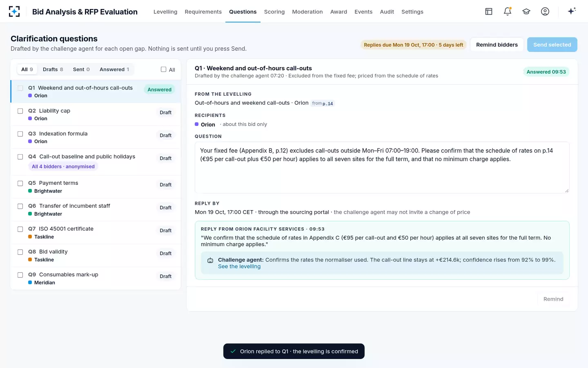
Task: Click the Remind bidders button
Action: (x=497, y=45)
